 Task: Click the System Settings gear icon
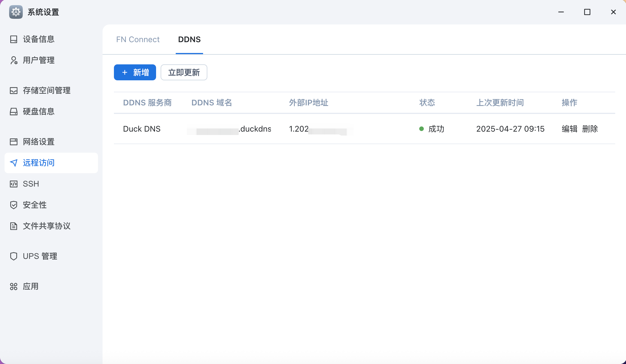(16, 12)
